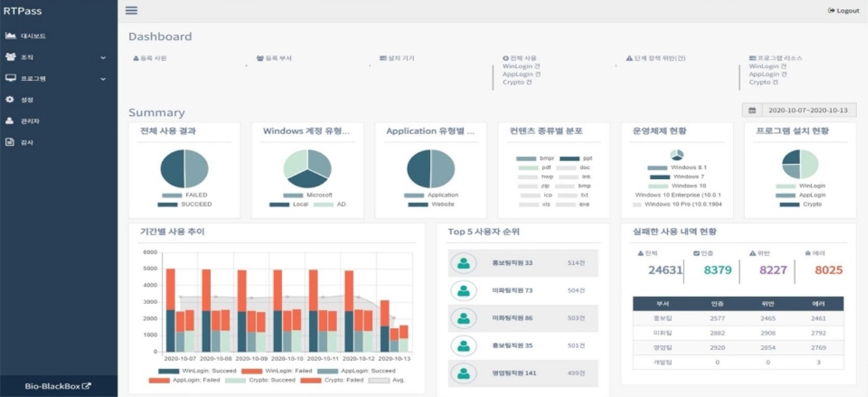Expand the 조직 submenu chevron
Image resolution: width=868 pixels, height=397 pixels.
pos(103,58)
